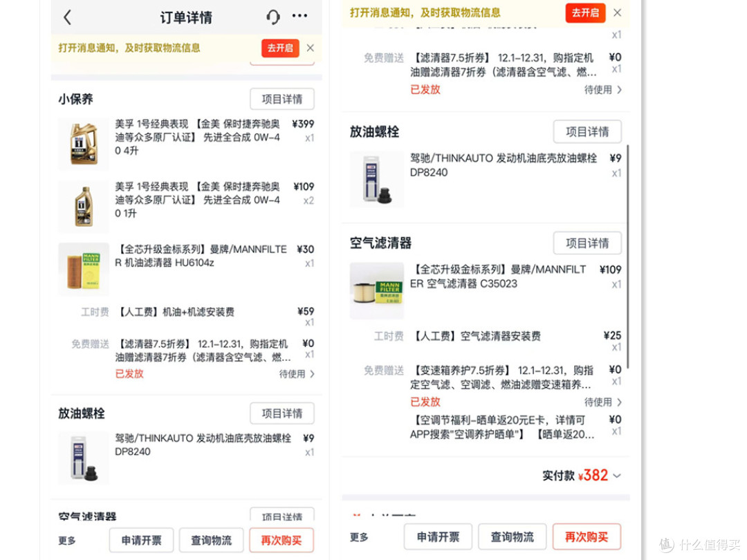Select 空气滤清器 C35023 item text
Image resolution: width=747 pixels, height=560 pixels.
click(x=498, y=277)
